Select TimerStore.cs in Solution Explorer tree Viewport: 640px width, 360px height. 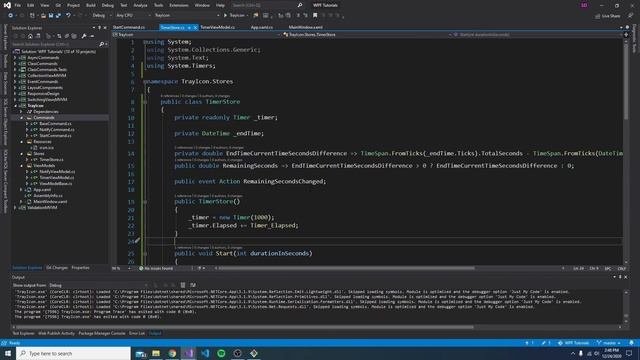[51, 160]
